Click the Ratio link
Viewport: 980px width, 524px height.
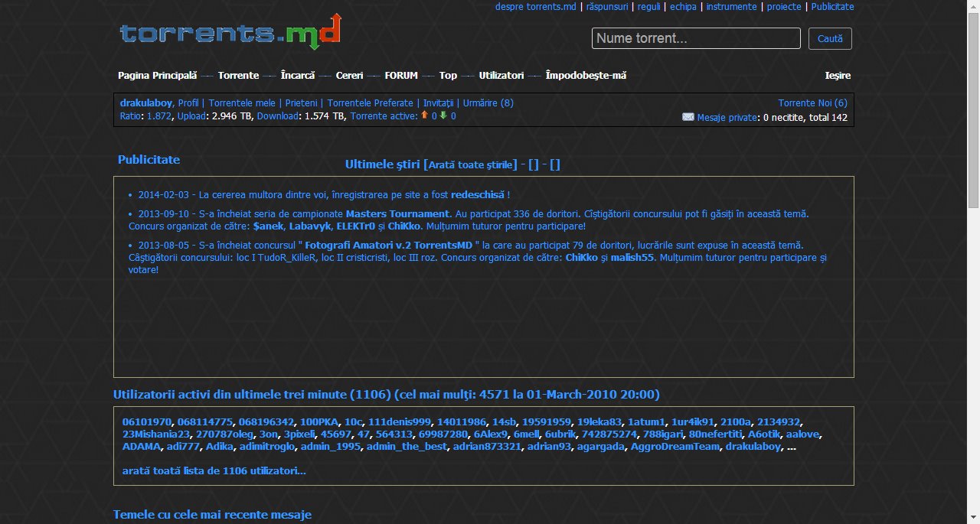point(130,116)
